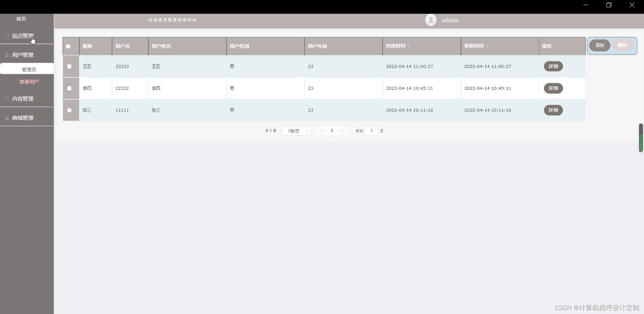Check the row checkbox for 李四

pos(69,88)
